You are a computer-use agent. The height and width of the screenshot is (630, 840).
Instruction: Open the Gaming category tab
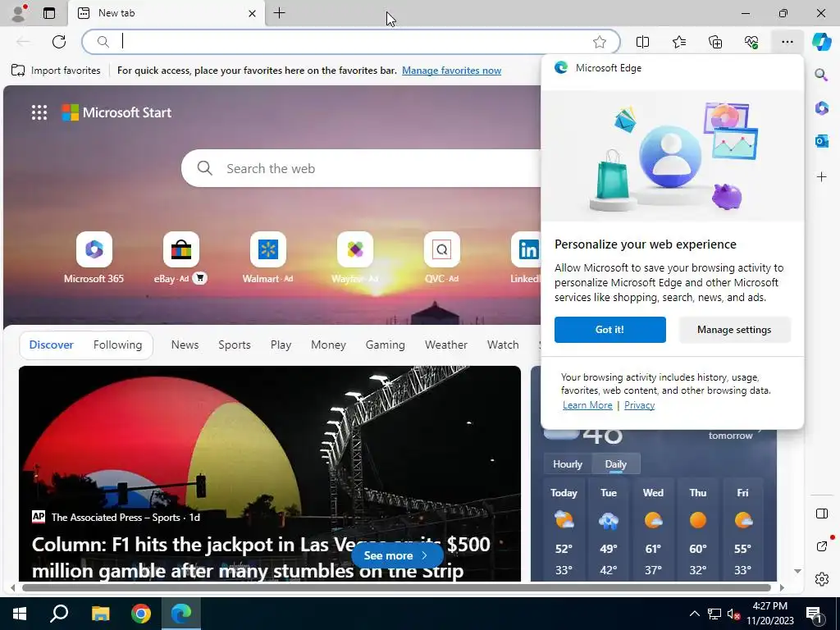(x=386, y=345)
